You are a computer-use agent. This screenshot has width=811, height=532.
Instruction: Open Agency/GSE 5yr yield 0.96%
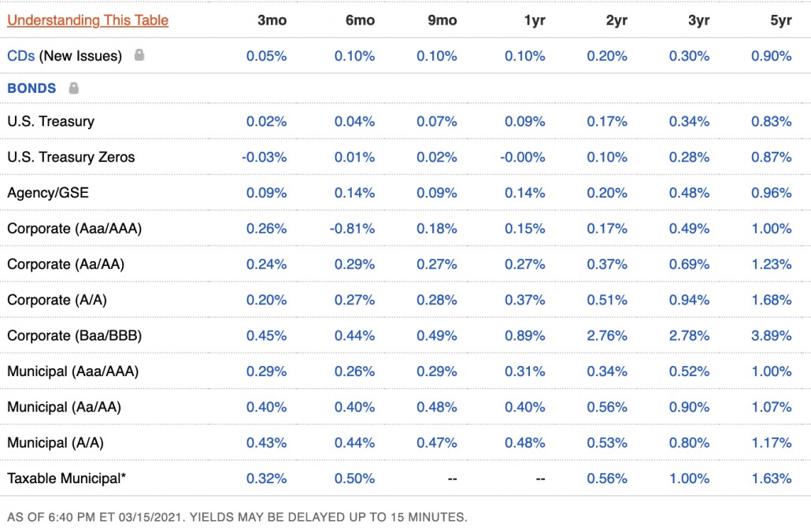tap(771, 193)
